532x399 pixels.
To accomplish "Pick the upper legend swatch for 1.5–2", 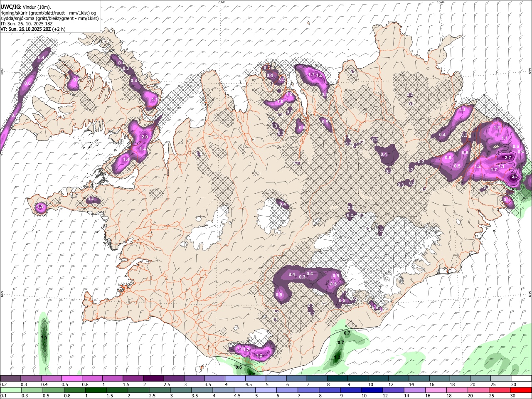I will tap(133, 379).
